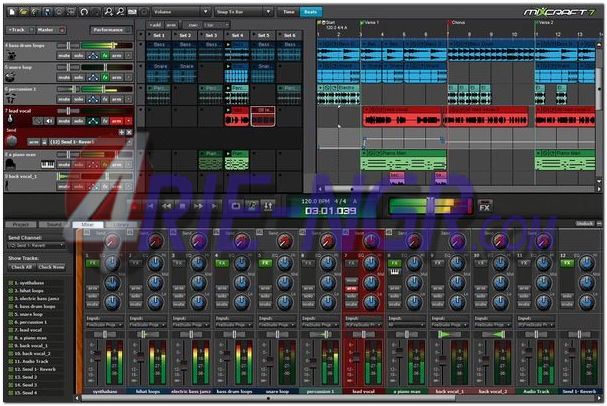Play the Set 4 bass drum clip
This screenshot has width=607, height=406.
point(228,45)
